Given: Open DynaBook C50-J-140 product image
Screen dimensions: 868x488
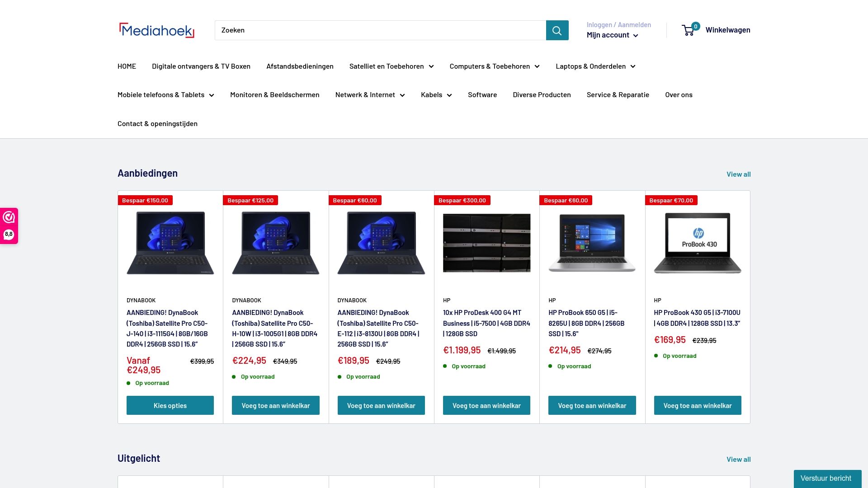Looking at the screenshot, I should click(x=170, y=243).
